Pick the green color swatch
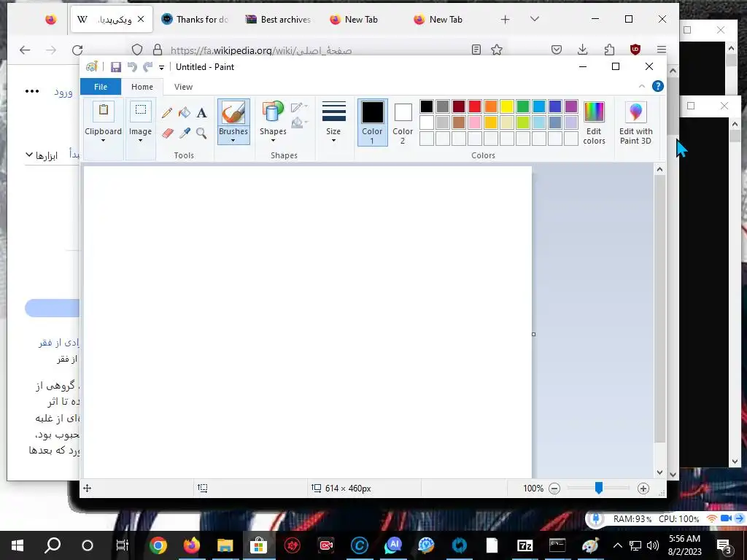The image size is (747, 560). [x=523, y=106]
